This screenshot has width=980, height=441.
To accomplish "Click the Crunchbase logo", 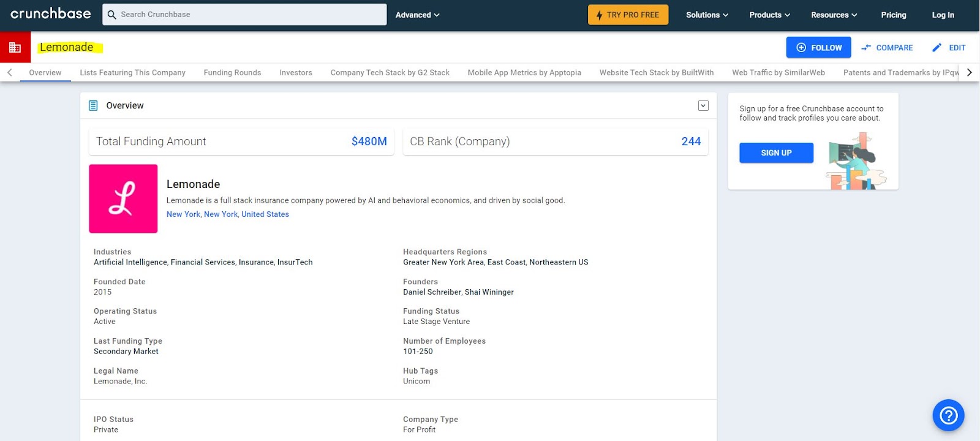I will (x=51, y=14).
